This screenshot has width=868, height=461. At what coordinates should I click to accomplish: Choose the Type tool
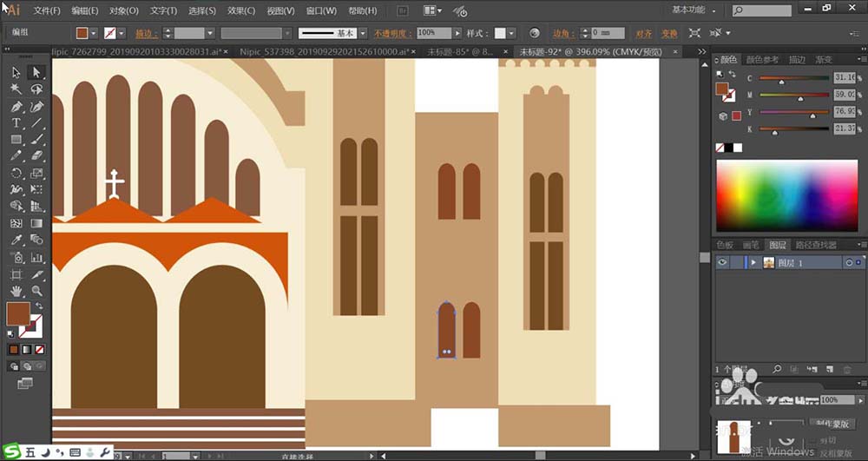[16, 123]
